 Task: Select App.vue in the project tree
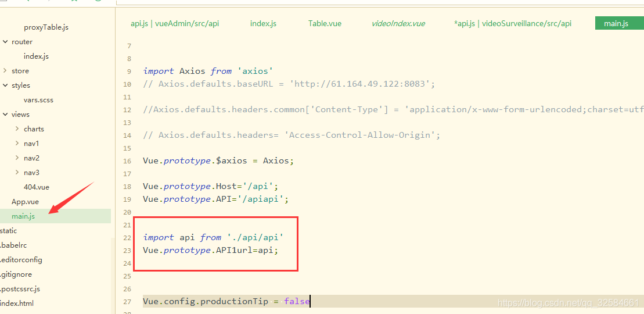(x=25, y=202)
